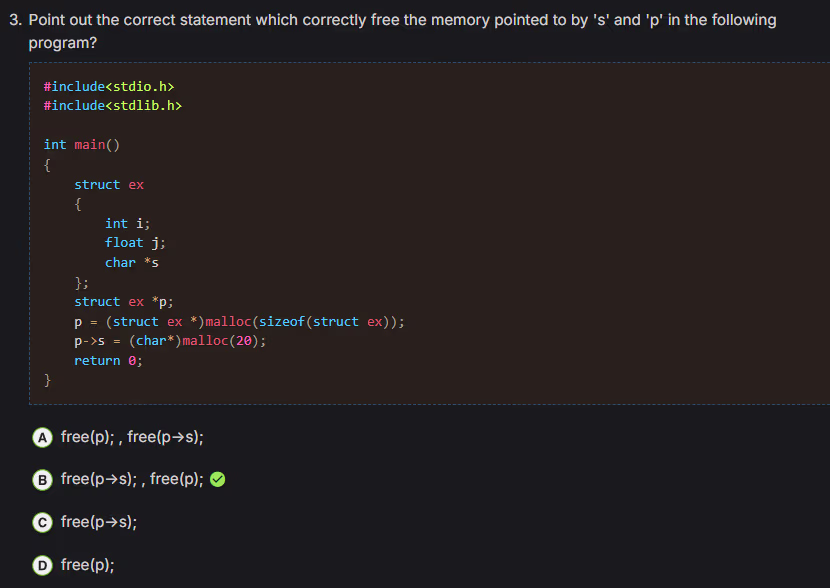This screenshot has height=588, width=830.
Task: Click the 'int i;' member declaration
Action: pos(127,223)
